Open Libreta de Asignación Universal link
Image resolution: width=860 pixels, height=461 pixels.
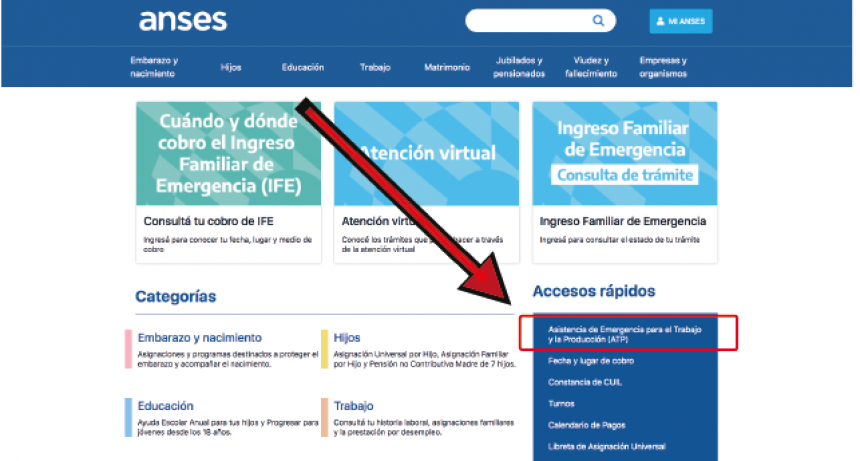pyautogui.click(x=607, y=447)
